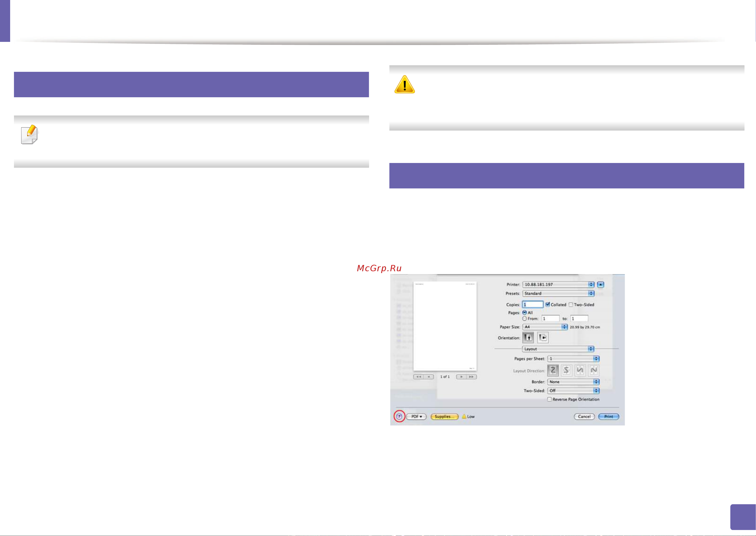Viewport: 756px width, 536px height.
Task: Enable Reverse Page Orientation checkbox
Action: tap(549, 399)
